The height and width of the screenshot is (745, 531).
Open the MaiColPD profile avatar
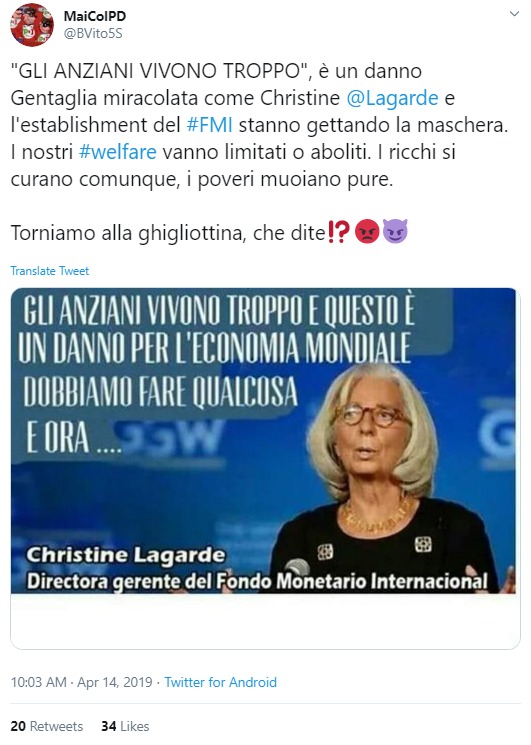click(32, 25)
